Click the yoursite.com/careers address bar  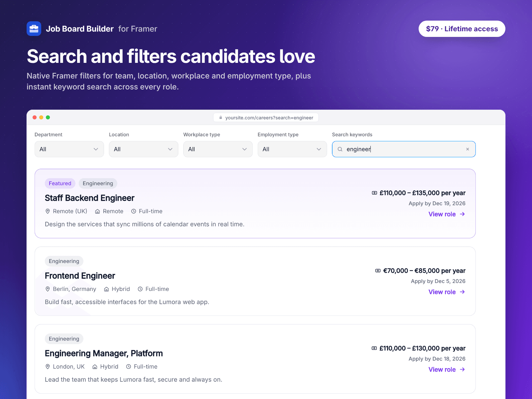click(266, 118)
